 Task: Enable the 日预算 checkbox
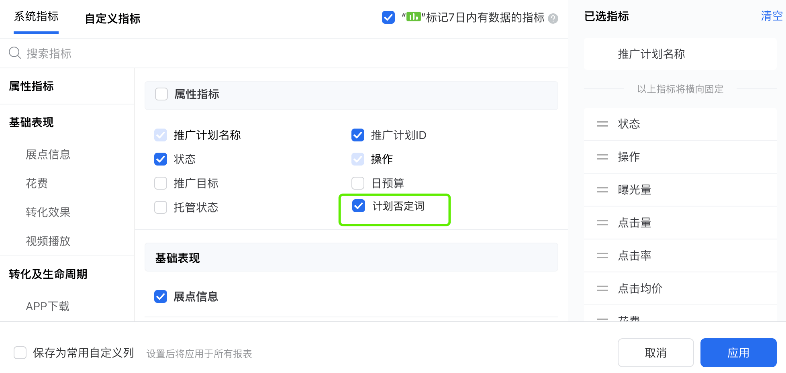coord(357,183)
